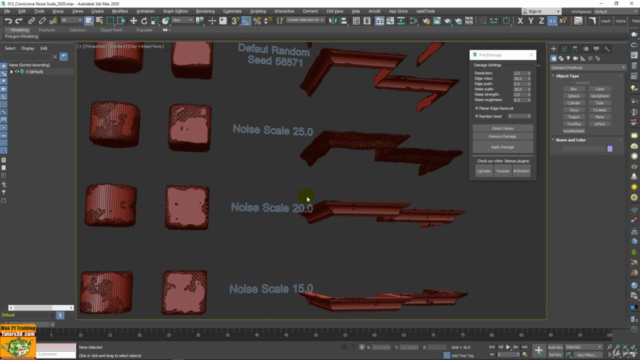Open the Modify panel tab icon
The height and width of the screenshot is (360, 640).
564,49
